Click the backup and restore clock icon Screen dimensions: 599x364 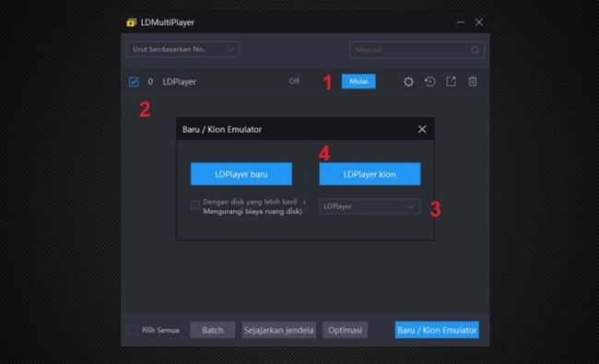429,81
